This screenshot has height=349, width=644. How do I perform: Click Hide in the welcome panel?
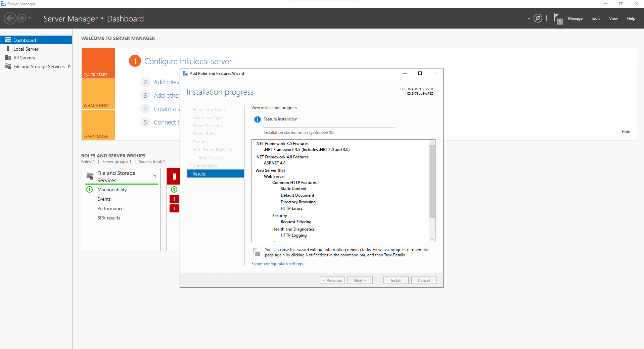(x=626, y=132)
